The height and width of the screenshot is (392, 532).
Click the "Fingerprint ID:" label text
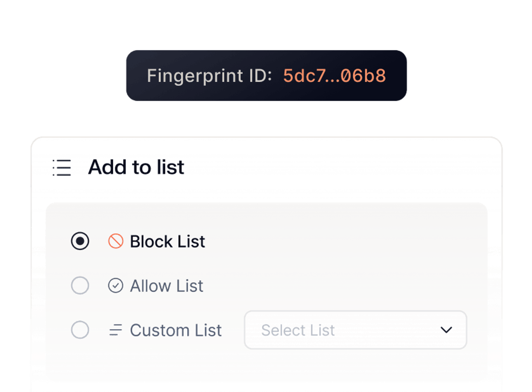point(209,76)
